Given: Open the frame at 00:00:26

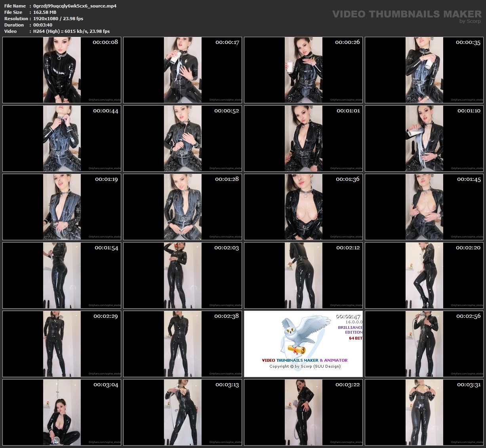Looking at the screenshot, I should point(303,70).
